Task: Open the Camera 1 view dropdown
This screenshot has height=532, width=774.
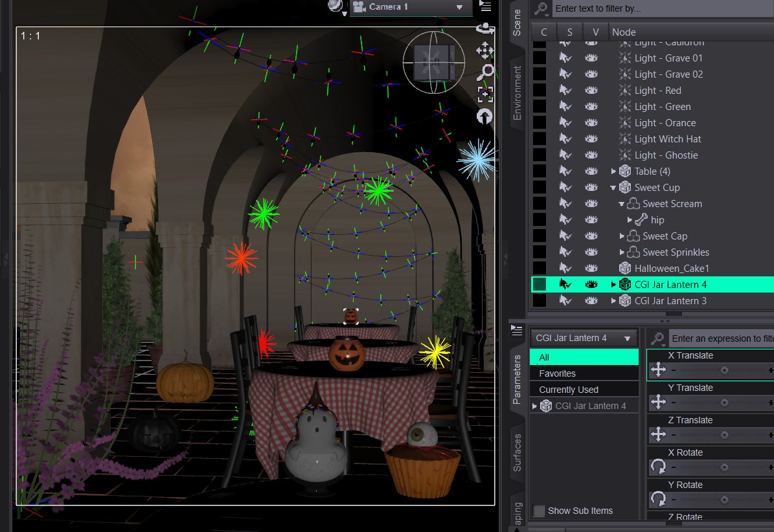Action: pos(411,7)
